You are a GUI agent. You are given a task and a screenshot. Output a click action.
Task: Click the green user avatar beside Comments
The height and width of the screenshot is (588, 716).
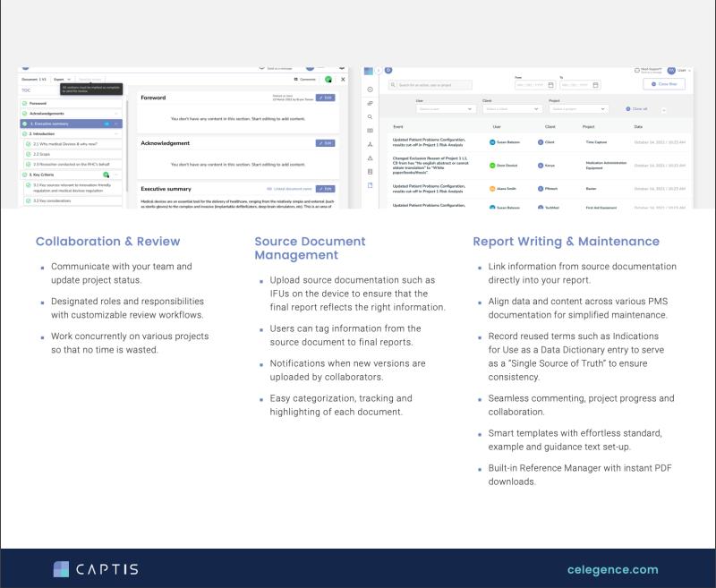(x=328, y=80)
